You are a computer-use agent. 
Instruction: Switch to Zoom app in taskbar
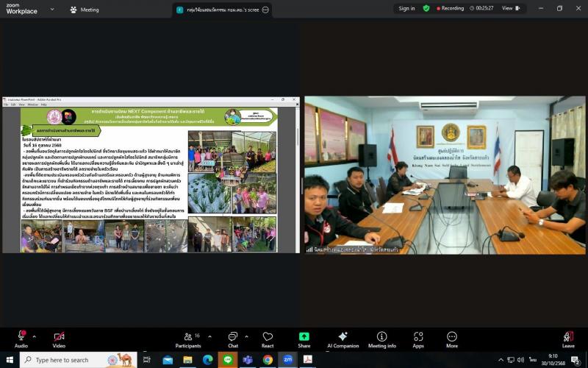point(287,360)
